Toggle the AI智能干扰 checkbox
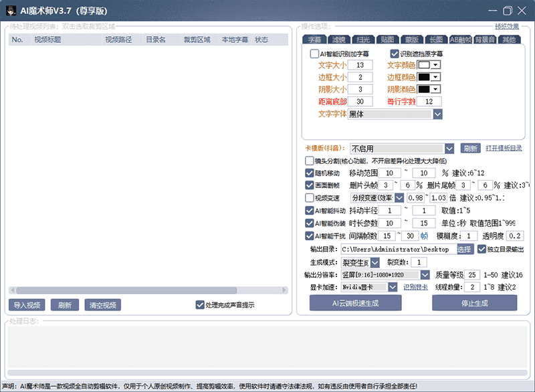This screenshot has width=535, height=392. [309, 235]
